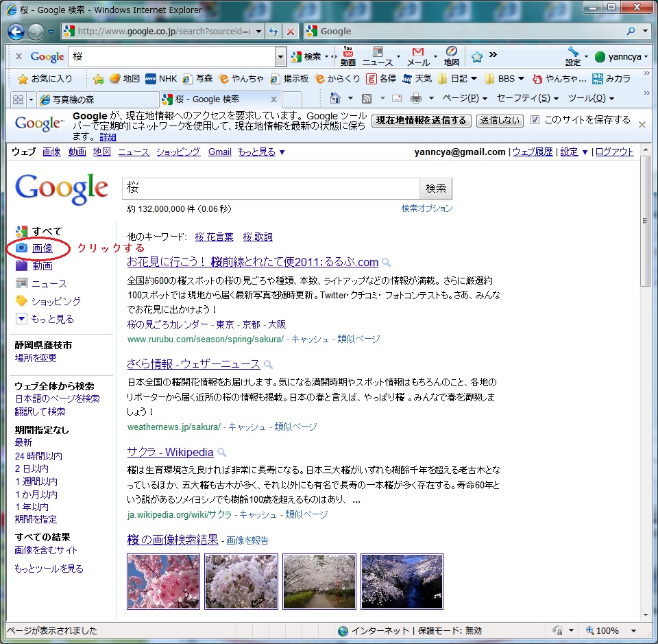Open the NHK favorites bar shortcut
The height and width of the screenshot is (644, 658).
pos(162,78)
